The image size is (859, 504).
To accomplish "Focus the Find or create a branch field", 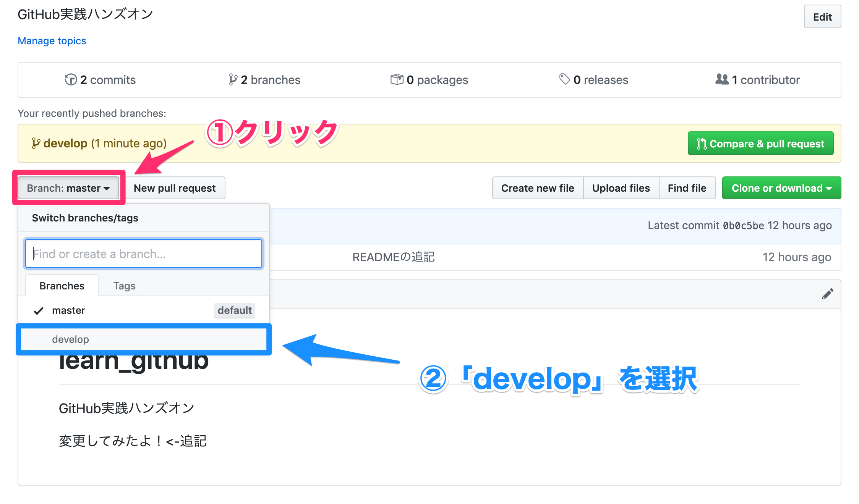I will [x=144, y=254].
